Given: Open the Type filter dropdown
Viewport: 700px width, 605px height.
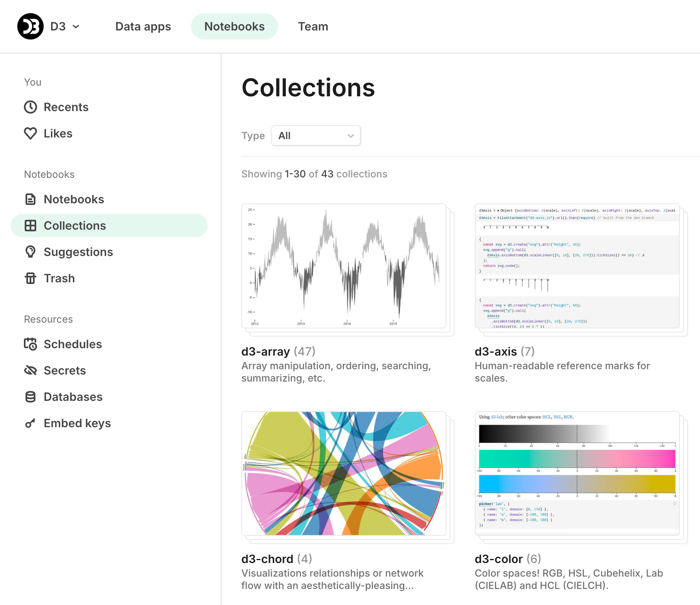Looking at the screenshot, I should click(316, 135).
